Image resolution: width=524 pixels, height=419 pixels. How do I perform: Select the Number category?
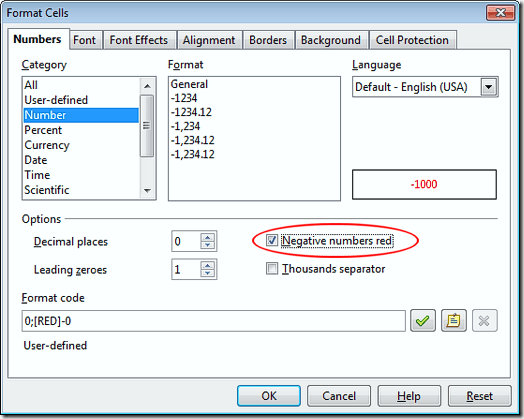81,115
